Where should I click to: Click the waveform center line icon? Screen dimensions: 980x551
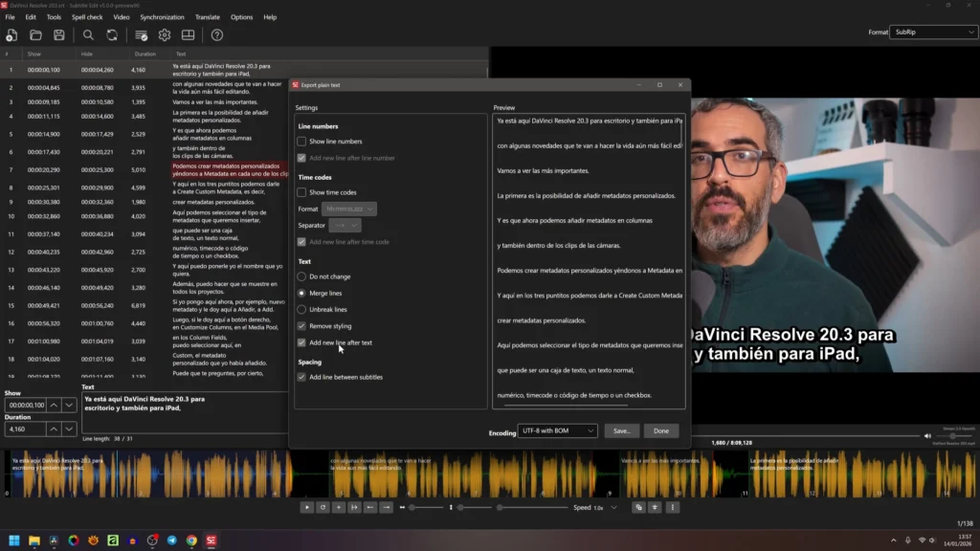coord(655,507)
